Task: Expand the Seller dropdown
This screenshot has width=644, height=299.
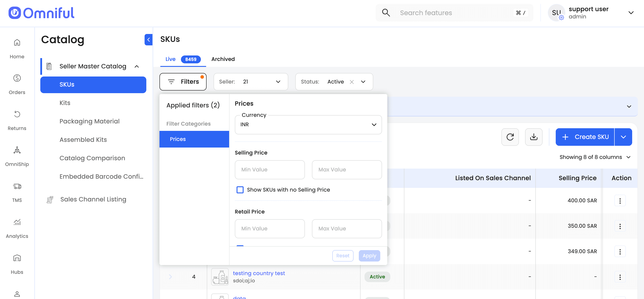Action: [x=278, y=82]
